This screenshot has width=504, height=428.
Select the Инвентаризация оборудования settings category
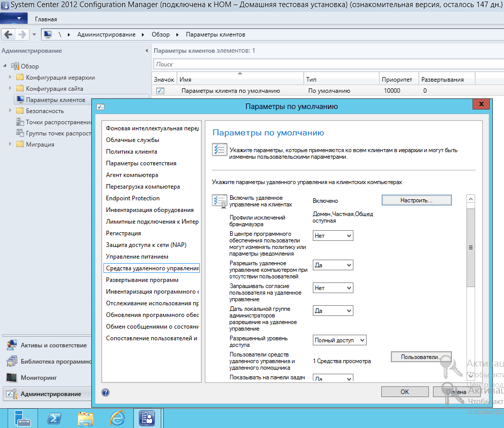(x=152, y=210)
